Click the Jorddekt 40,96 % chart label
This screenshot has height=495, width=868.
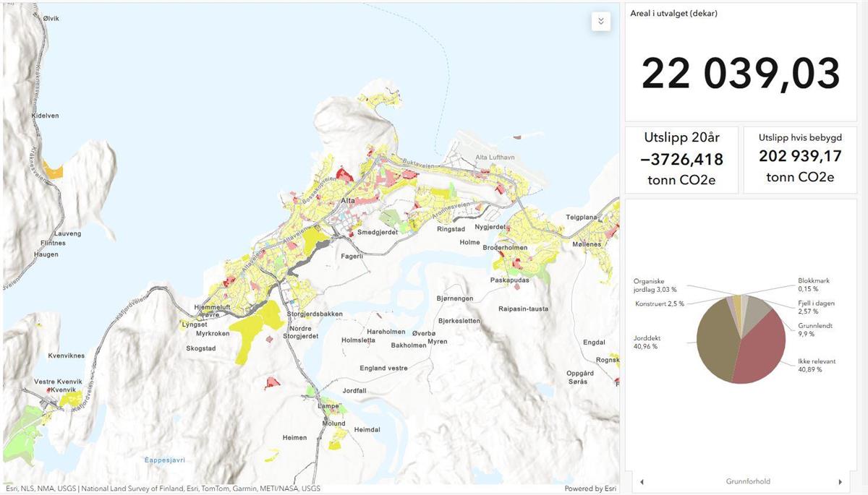[649, 342]
